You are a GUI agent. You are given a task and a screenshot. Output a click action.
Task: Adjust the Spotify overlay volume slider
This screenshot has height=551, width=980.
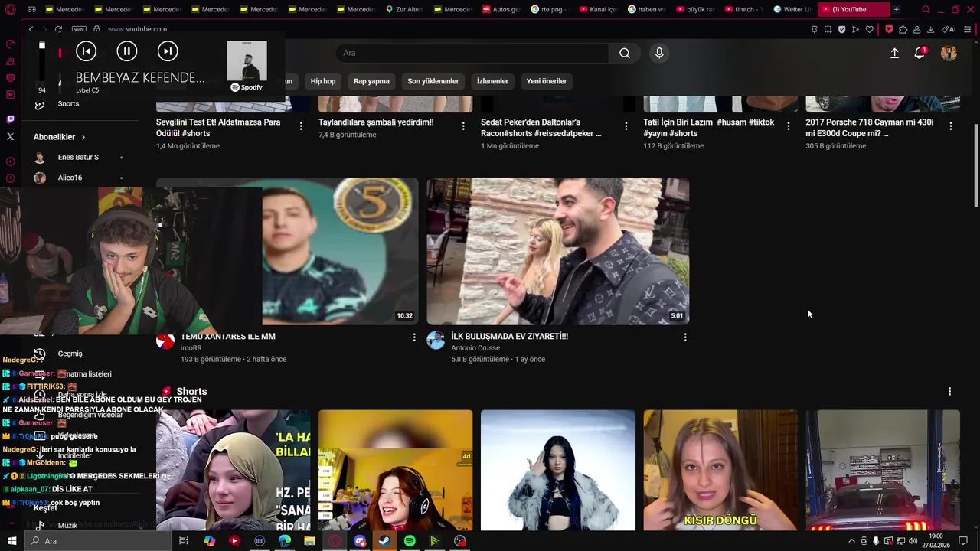point(42,61)
